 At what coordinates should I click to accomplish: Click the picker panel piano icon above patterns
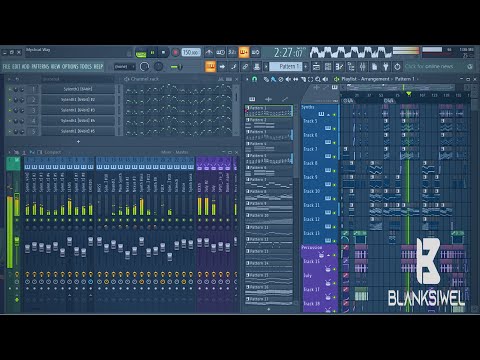pos(252,99)
